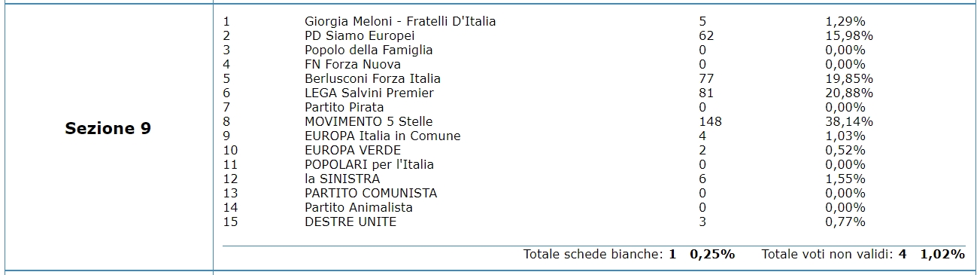This screenshot has width=980, height=275.
Task: Click Totale voti non validi label
Action: [x=827, y=255]
